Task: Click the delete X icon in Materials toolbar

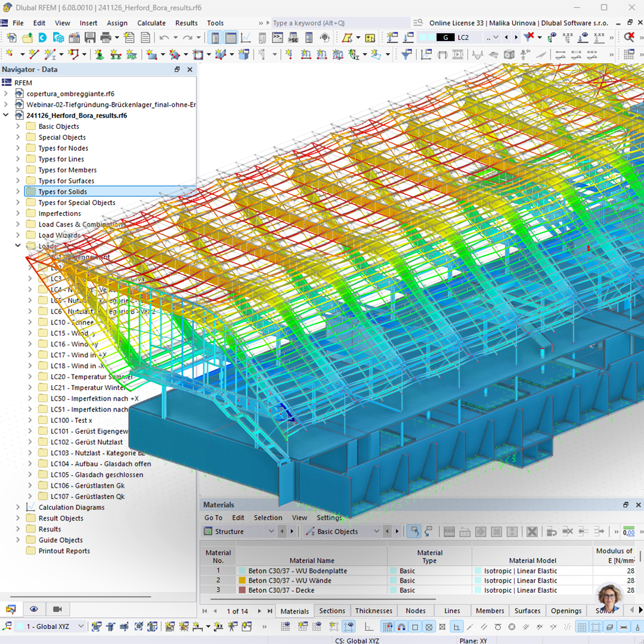Action: coord(532,531)
